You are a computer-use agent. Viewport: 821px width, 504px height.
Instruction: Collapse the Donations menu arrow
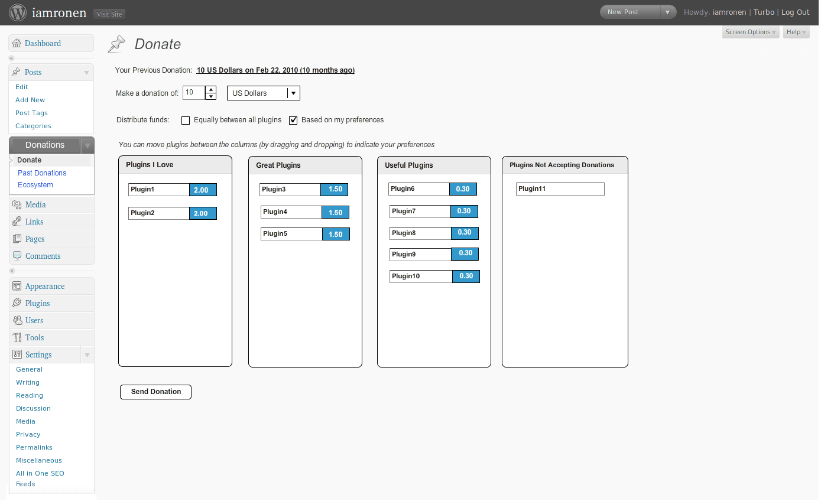point(87,145)
